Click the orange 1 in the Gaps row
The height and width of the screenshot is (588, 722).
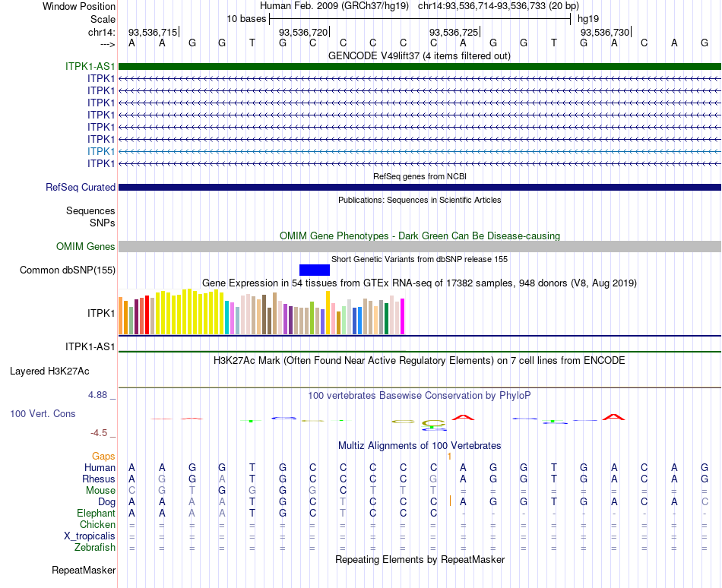point(449,457)
